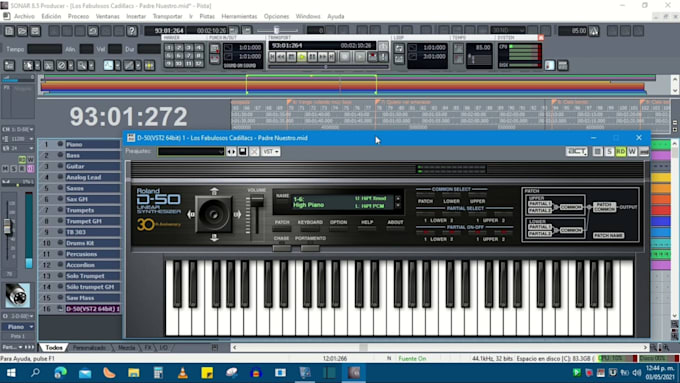The image size is (680, 383).
Task: Open the Select tool dropdown arrow
Action: tap(37, 65)
